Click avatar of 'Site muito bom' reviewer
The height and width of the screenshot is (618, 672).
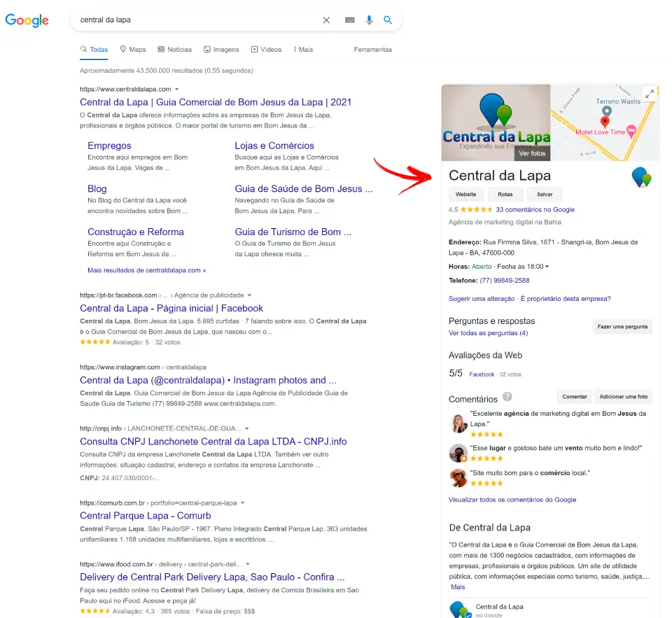(x=458, y=478)
